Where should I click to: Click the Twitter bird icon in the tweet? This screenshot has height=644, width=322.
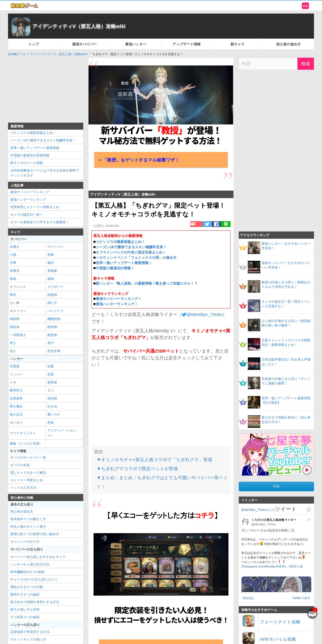pos(309,520)
